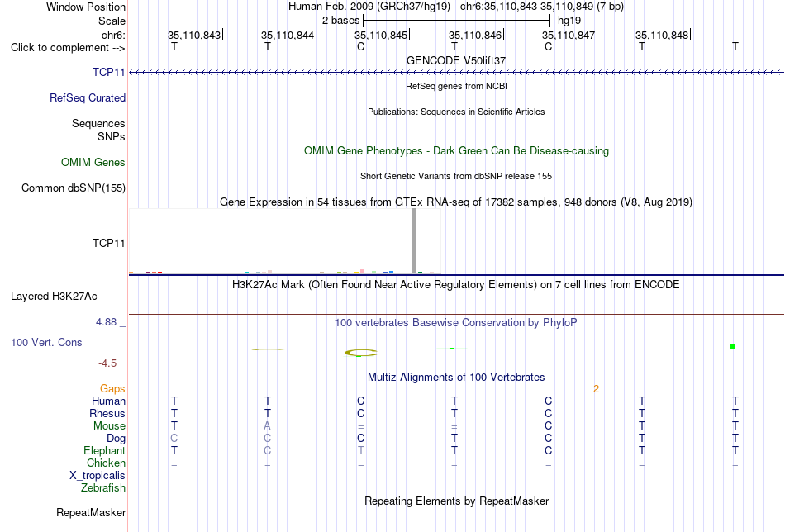Click the hg19 scale bar label

click(x=569, y=21)
